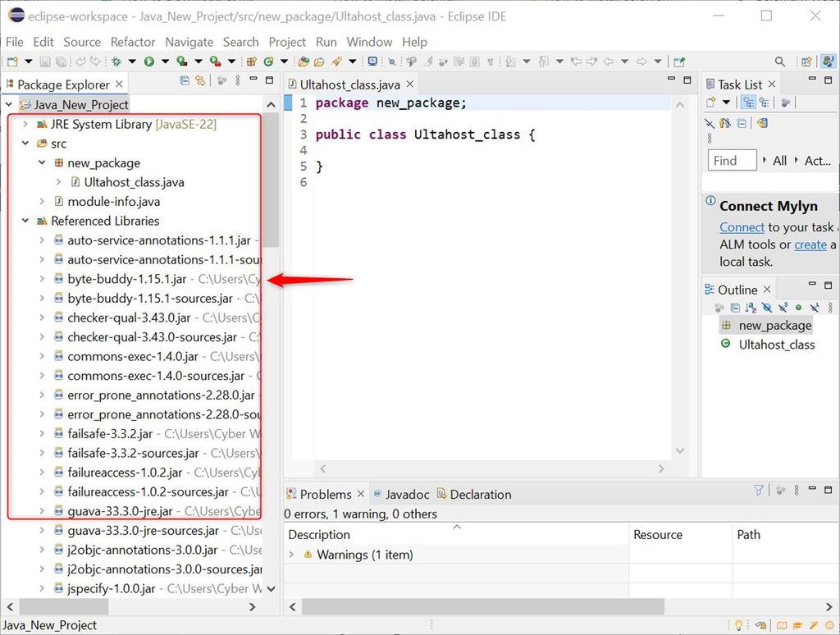Run the program with the green Run button
This screenshot has width=840, height=635.
coord(149,62)
